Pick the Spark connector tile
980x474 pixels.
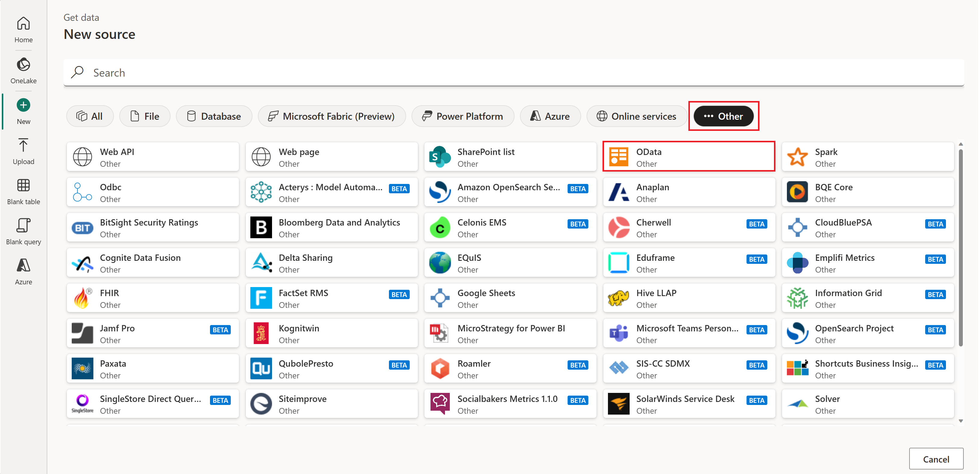tap(867, 157)
